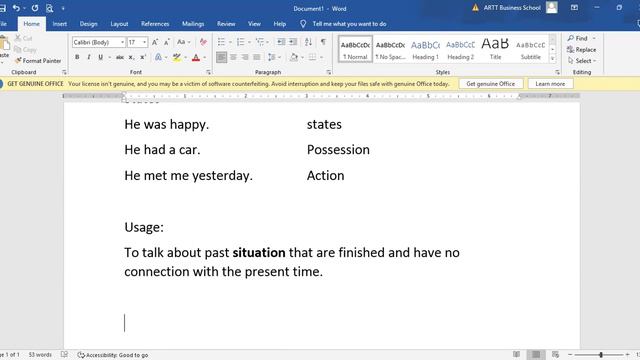Apply paragraph shading
The image size is (640, 360).
click(293, 57)
